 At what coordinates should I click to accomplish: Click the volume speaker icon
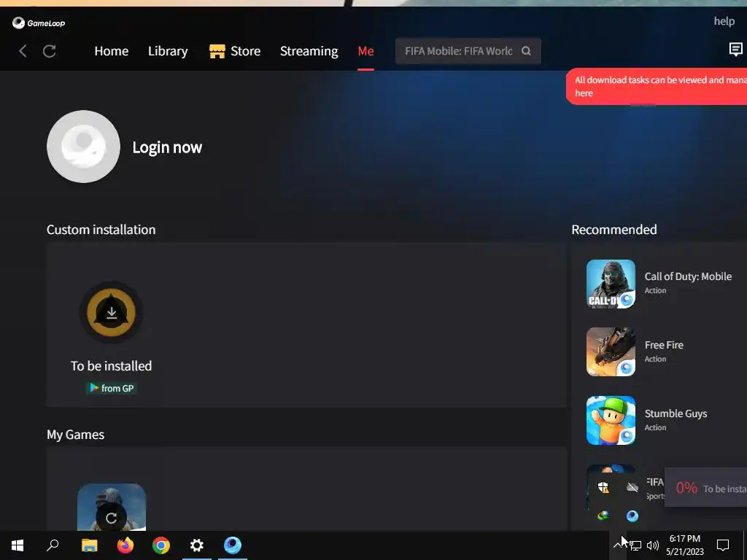pyautogui.click(x=653, y=545)
